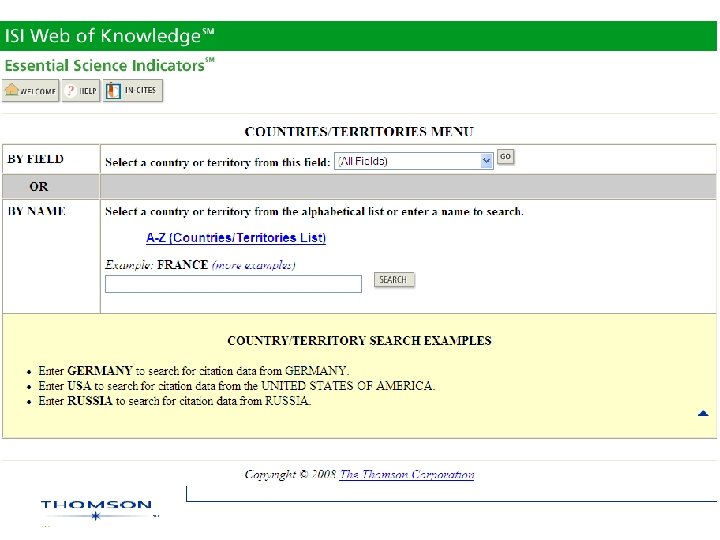Click the Enter RUSSIA example line
This screenshot has width=720, height=540.
coord(174,401)
